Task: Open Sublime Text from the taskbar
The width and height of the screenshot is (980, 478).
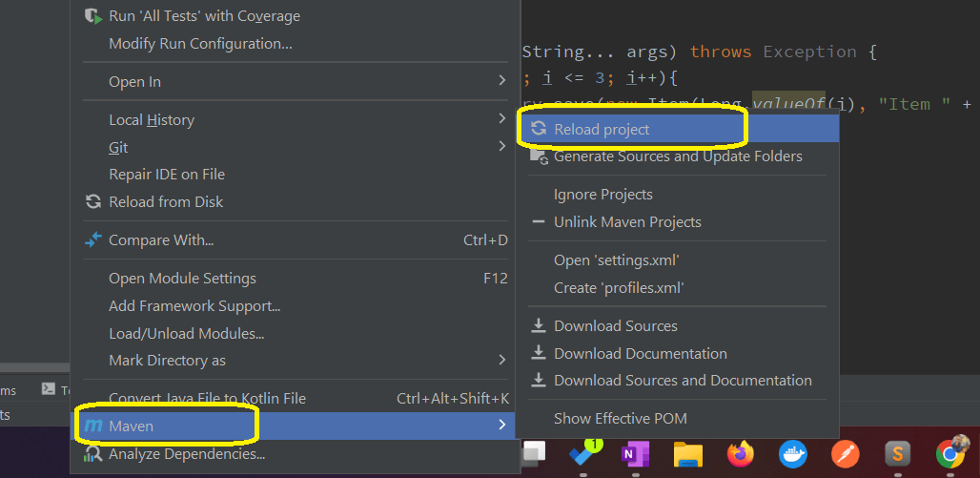Action: [898, 455]
